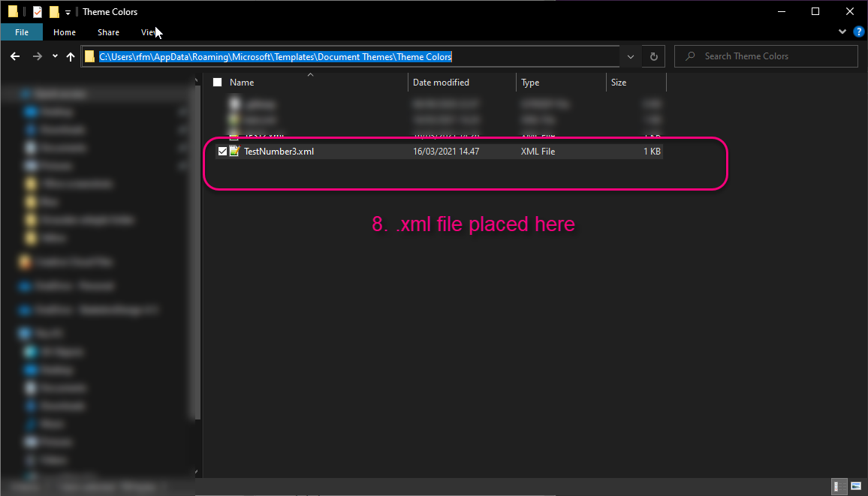Click the TestNumber3.xml file icon
Screen dimensions: 868x496
235,151
